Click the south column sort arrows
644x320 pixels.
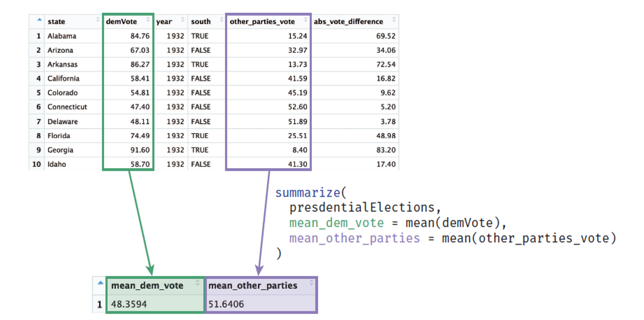(x=221, y=20)
